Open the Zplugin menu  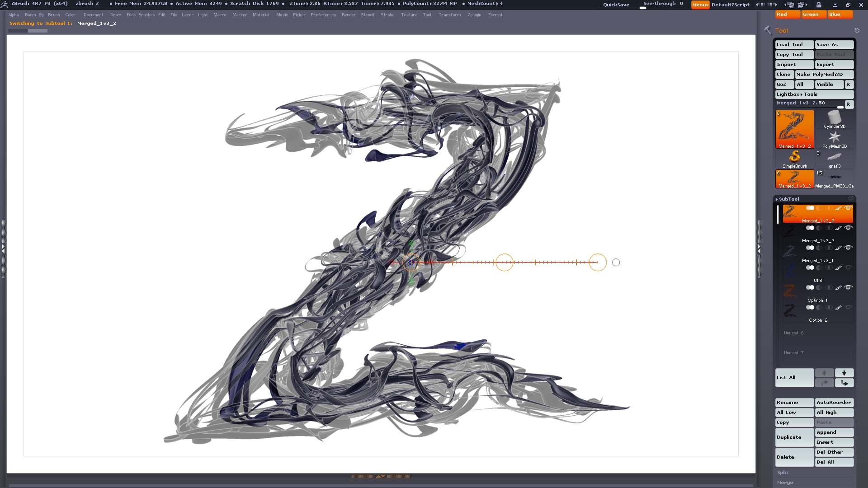click(474, 15)
